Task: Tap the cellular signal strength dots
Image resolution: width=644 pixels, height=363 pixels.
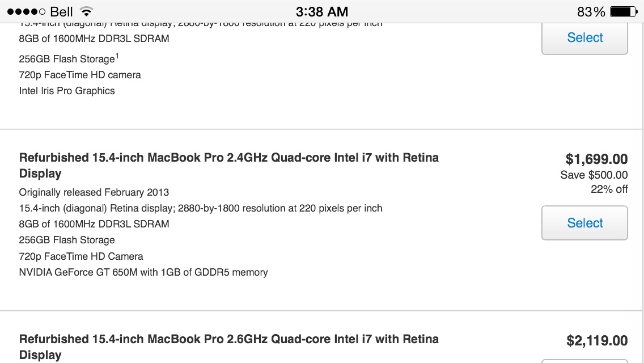Action: (x=26, y=11)
